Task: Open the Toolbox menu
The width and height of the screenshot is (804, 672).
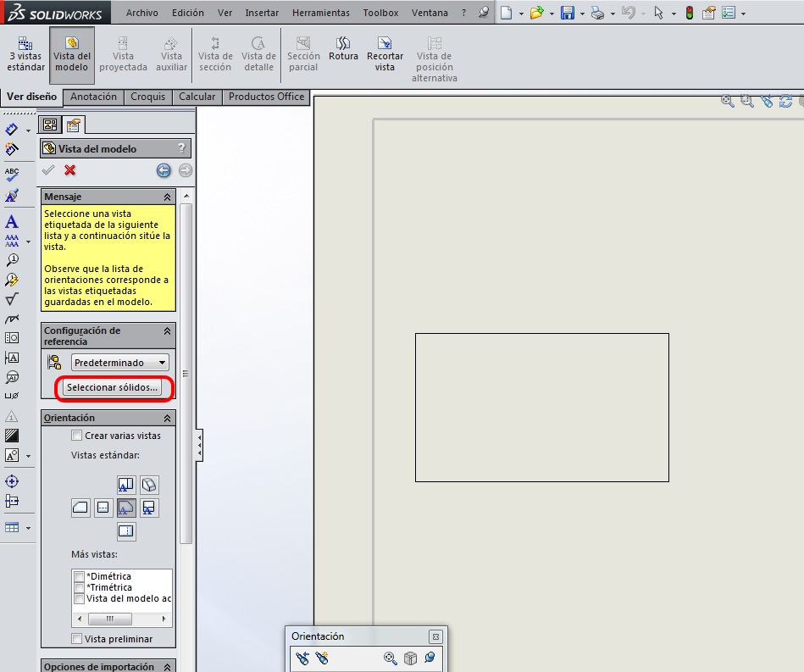Action: coord(380,13)
